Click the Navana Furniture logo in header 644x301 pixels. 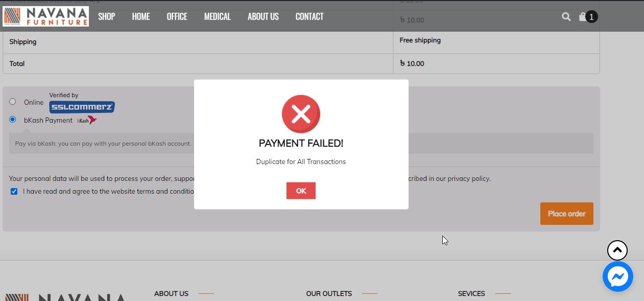46,16
